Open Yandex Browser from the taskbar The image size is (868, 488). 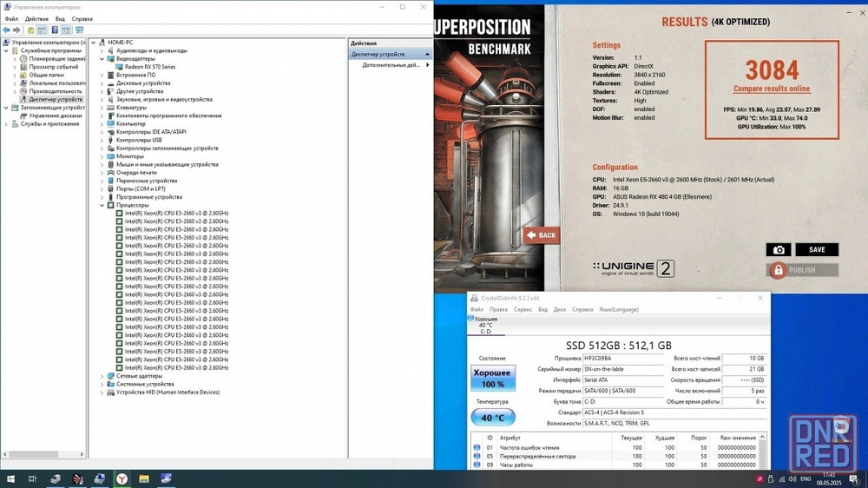tap(122, 479)
